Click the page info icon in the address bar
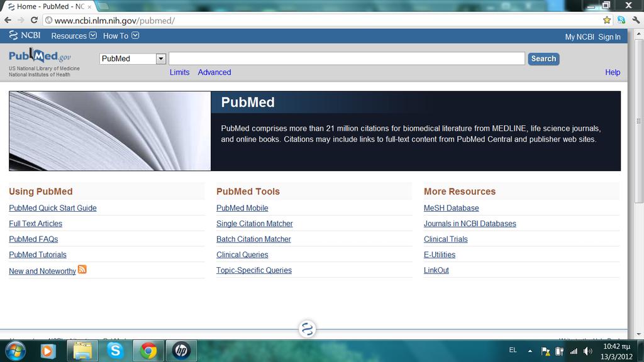This screenshot has height=362, width=644. [x=48, y=20]
